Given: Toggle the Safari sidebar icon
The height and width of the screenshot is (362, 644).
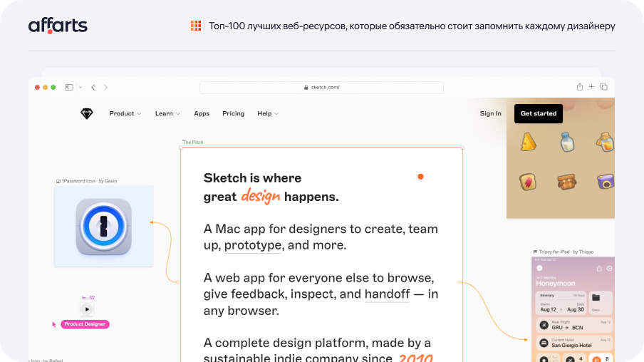Looking at the screenshot, I should click(x=69, y=87).
